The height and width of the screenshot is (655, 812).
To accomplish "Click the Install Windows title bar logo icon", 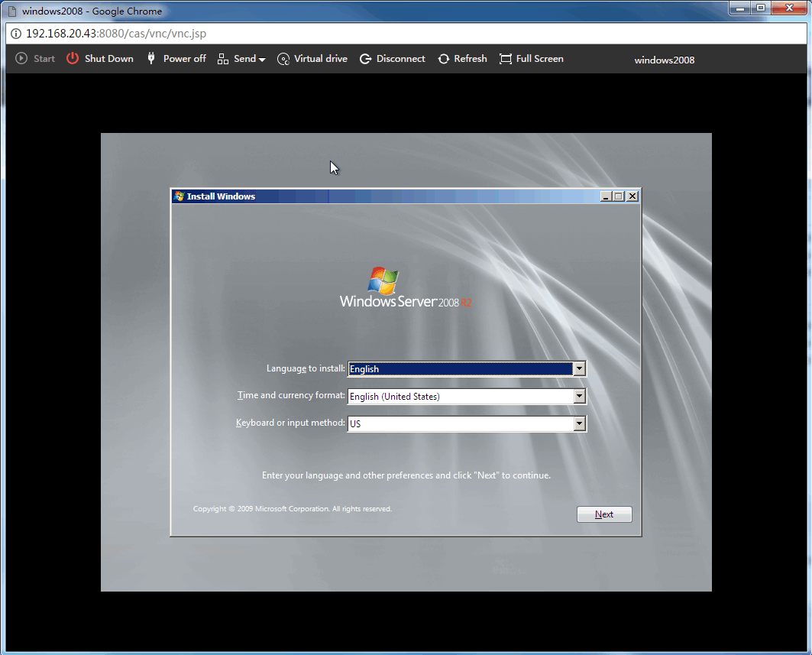I will pyautogui.click(x=180, y=196).
